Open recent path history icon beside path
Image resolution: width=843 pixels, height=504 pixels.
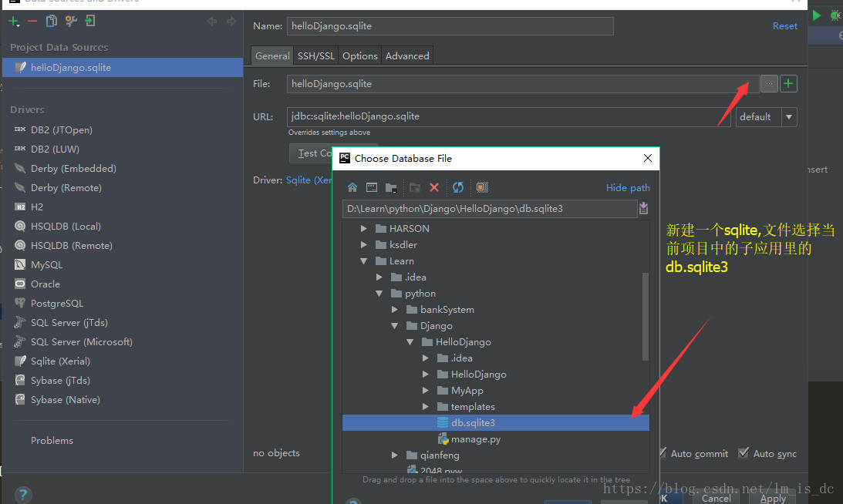[x=643, y=209]
